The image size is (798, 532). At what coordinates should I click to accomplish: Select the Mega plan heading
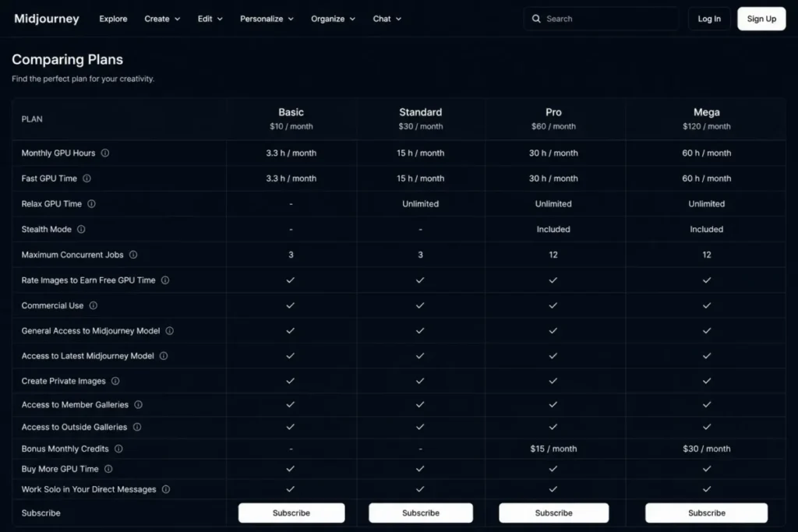(x=706, y=112)
